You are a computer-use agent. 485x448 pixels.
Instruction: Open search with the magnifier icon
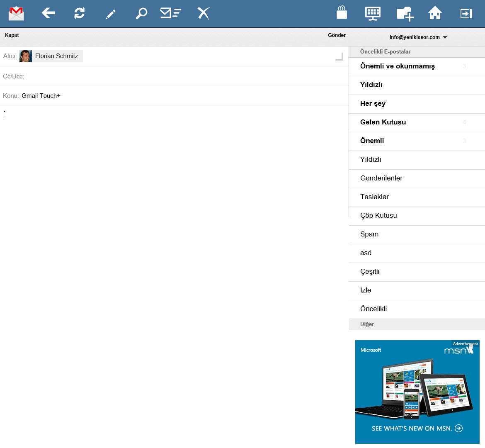[141, 14]
